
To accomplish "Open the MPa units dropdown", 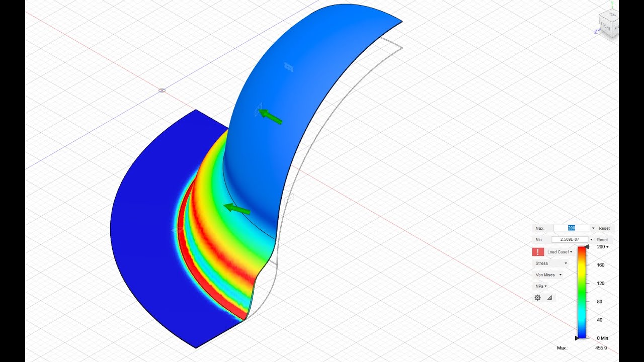I will (541, 286).
